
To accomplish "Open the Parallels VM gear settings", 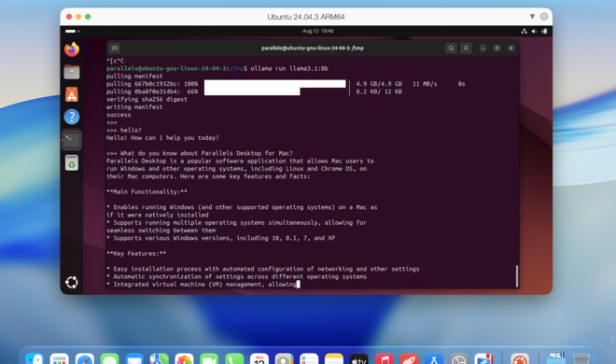I will 544,17.
